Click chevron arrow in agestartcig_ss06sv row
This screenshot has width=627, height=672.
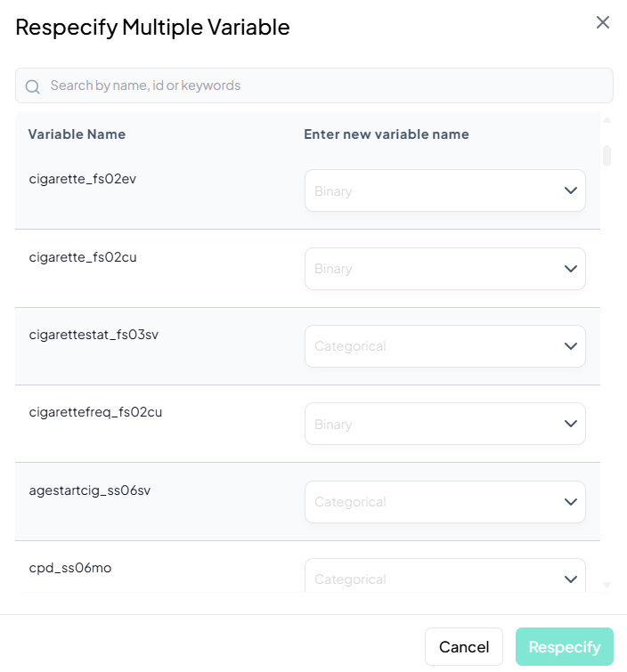click(x=571, y=502)
